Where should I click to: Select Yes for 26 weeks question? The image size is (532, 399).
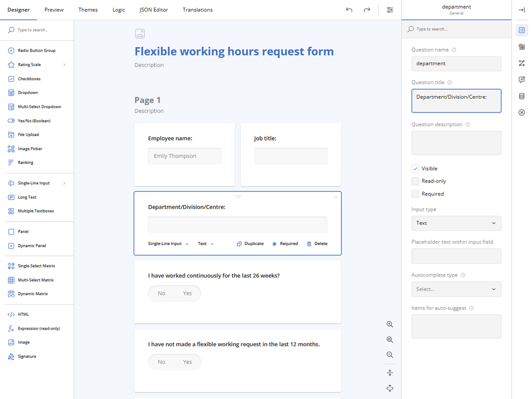(188, 293)
